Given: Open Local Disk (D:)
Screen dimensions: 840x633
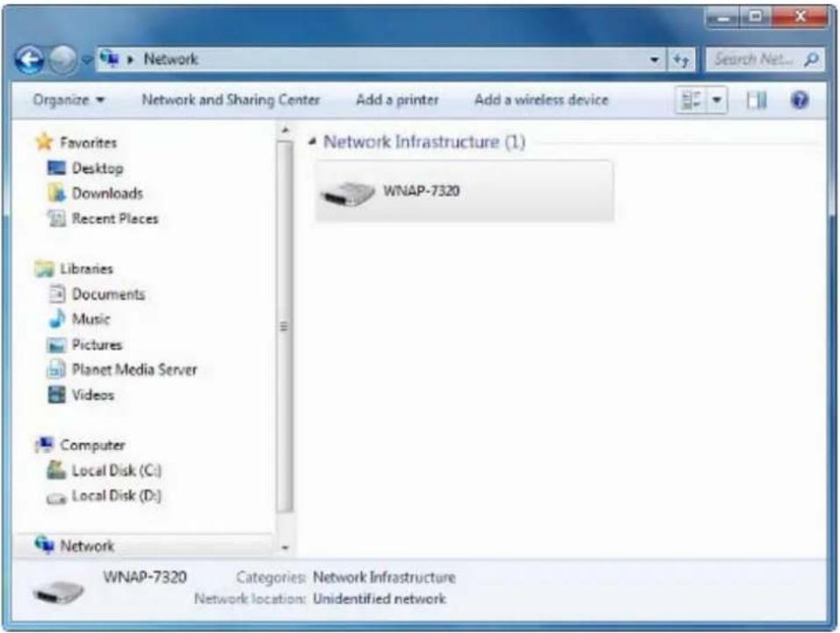Looking at the screenshot, I should coord(116,496).
